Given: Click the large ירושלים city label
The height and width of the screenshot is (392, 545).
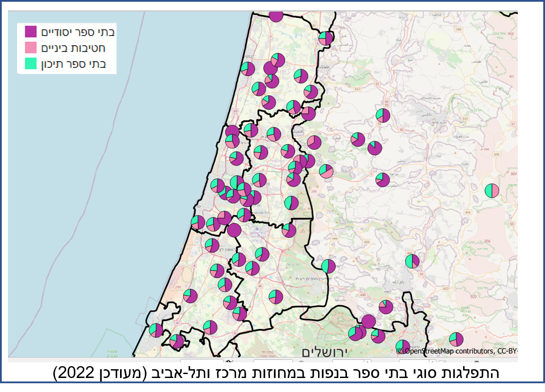Looking at the screenshot, I should click(x=324, y=352).
